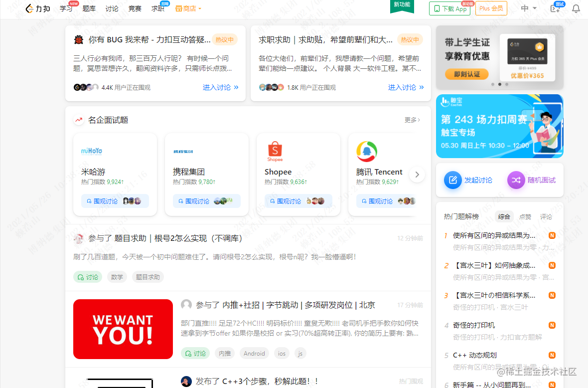Image resolution: width=588 pixels, height=388 pixels.
Task: Click the 发起讨论 pencil icon
Action: [x=452, y=180]
